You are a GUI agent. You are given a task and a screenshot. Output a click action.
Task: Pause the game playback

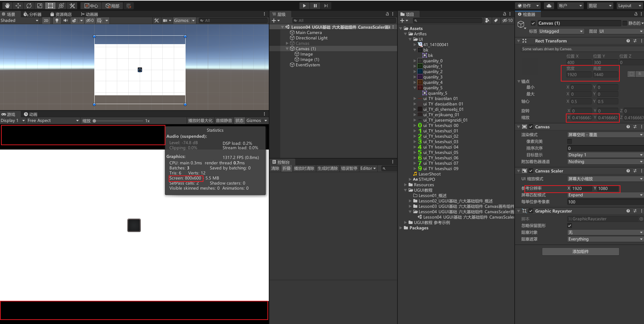click(315, 6)
